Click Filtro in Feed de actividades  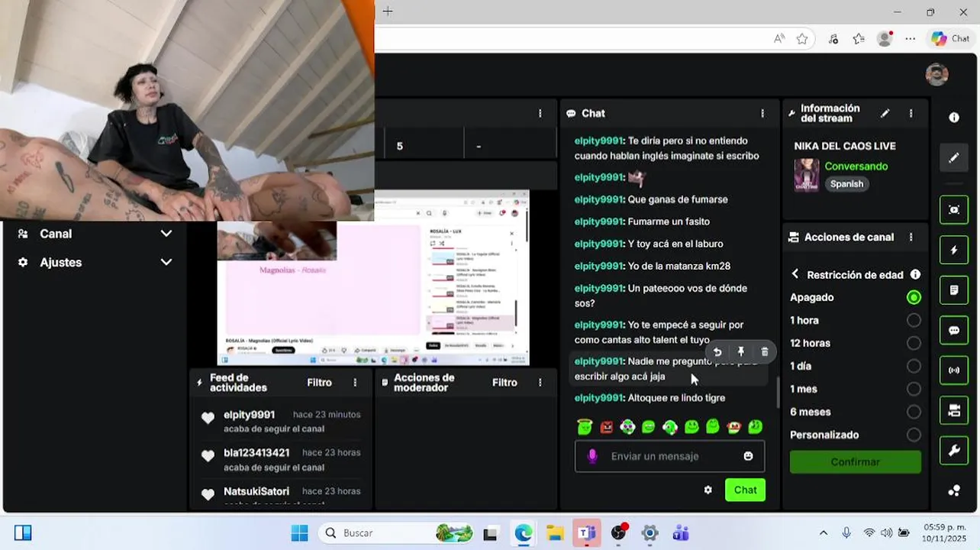319,382
